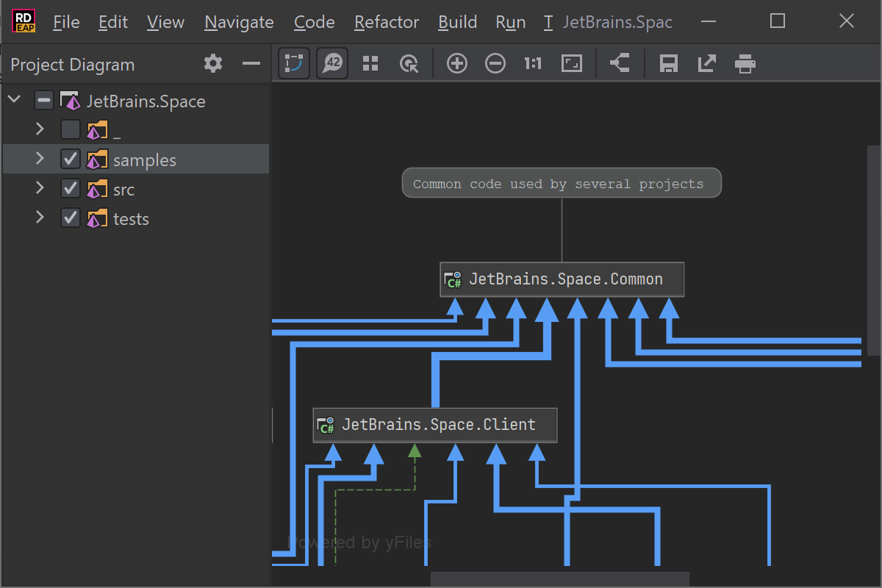Hide the Project Diagram panel
Image resolution: width=882 pixels, height=588 pixels.
point(251,64)
